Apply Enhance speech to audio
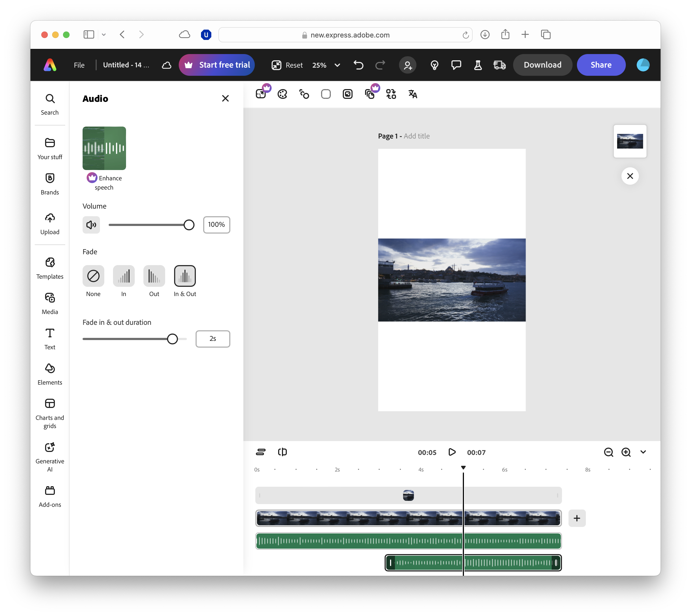Viewport: 691px width, 616px height. pyautogui.click(x=104, y=158)
